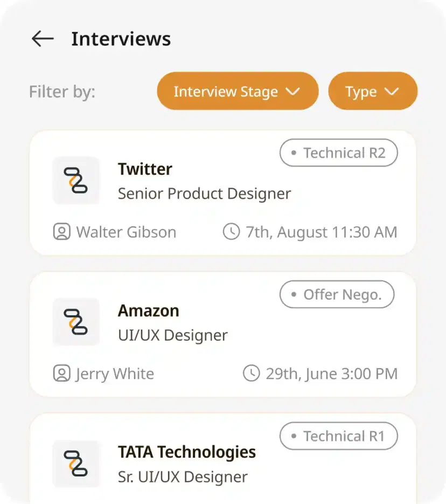Screen dimensions: 446x504
Task: Click the clock icon on Twitter card
Action: pos(231,232)
